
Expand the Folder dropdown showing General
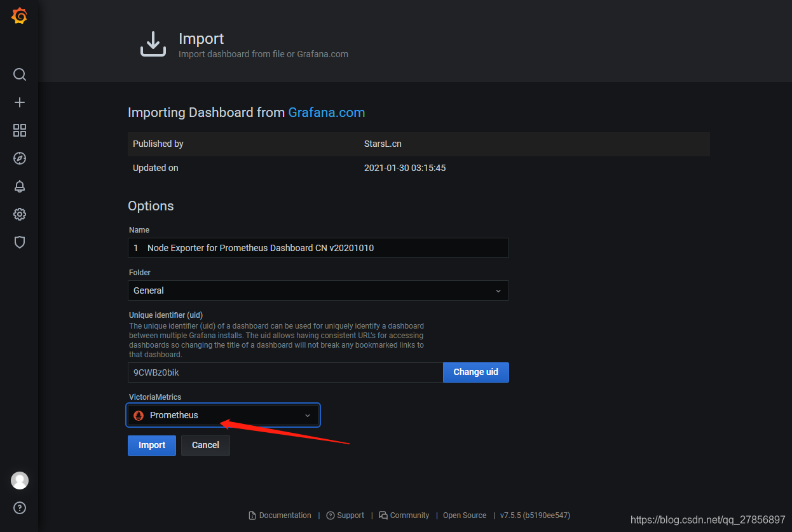318,290
